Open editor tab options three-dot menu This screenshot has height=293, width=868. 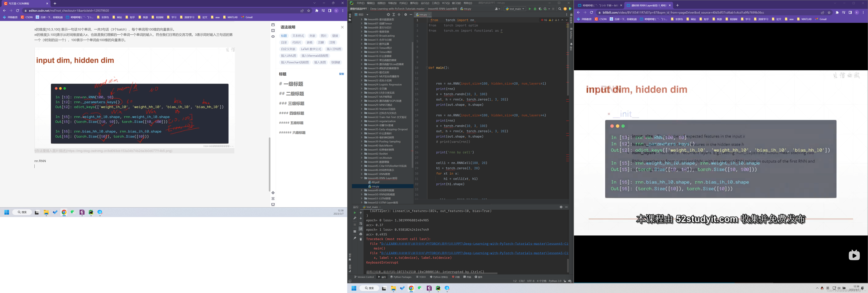(567, 15)
